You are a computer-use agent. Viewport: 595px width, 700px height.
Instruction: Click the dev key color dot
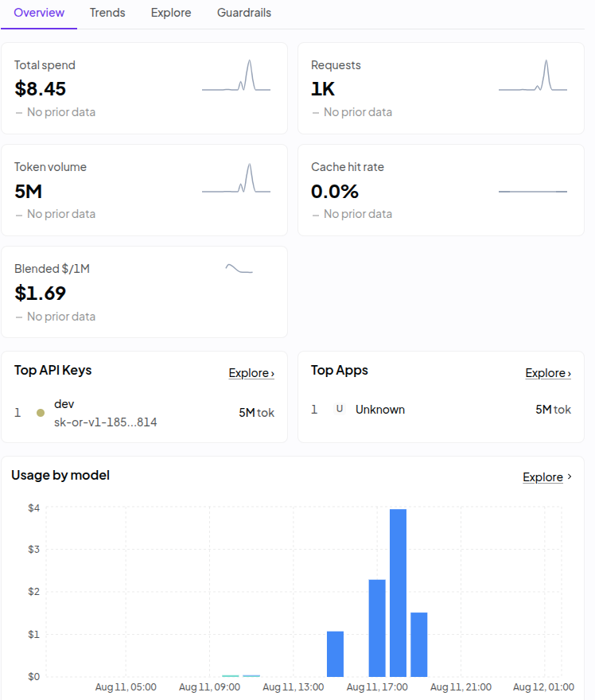pyautogui.click(x=41, y=413)
